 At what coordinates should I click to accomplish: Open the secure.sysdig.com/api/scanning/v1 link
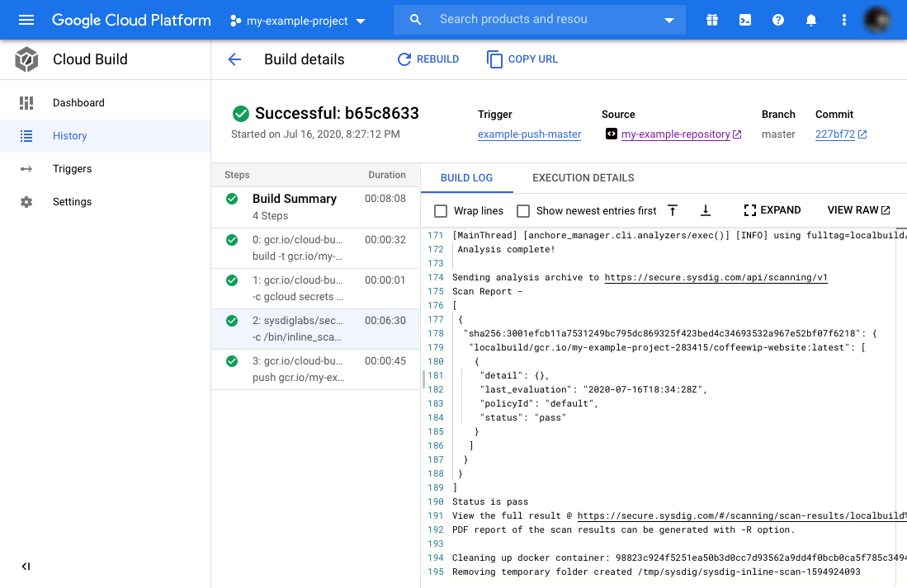click(716, 278)
